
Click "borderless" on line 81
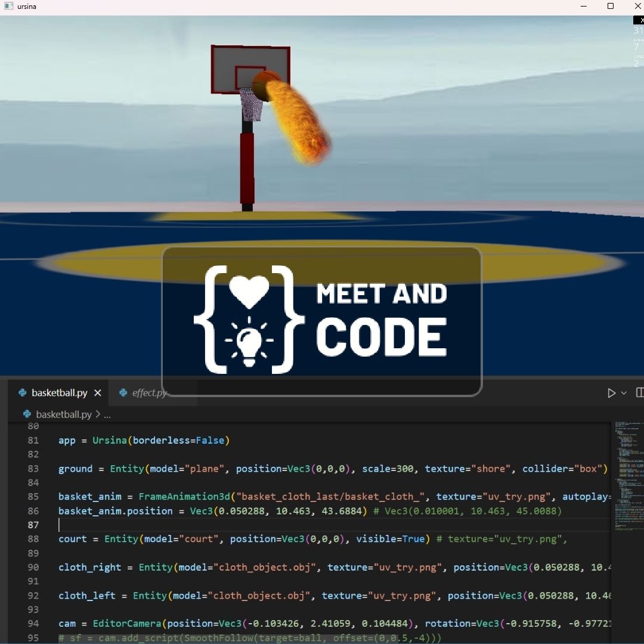coord(161,440)
